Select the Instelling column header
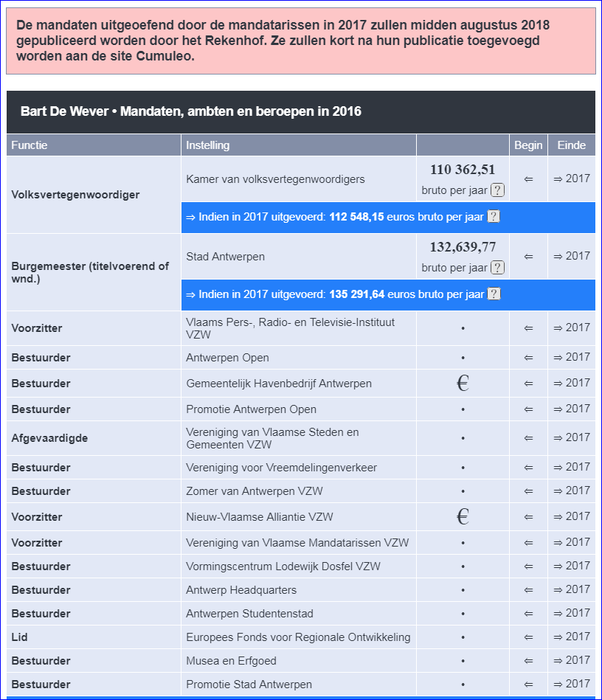 coord(208,145)
